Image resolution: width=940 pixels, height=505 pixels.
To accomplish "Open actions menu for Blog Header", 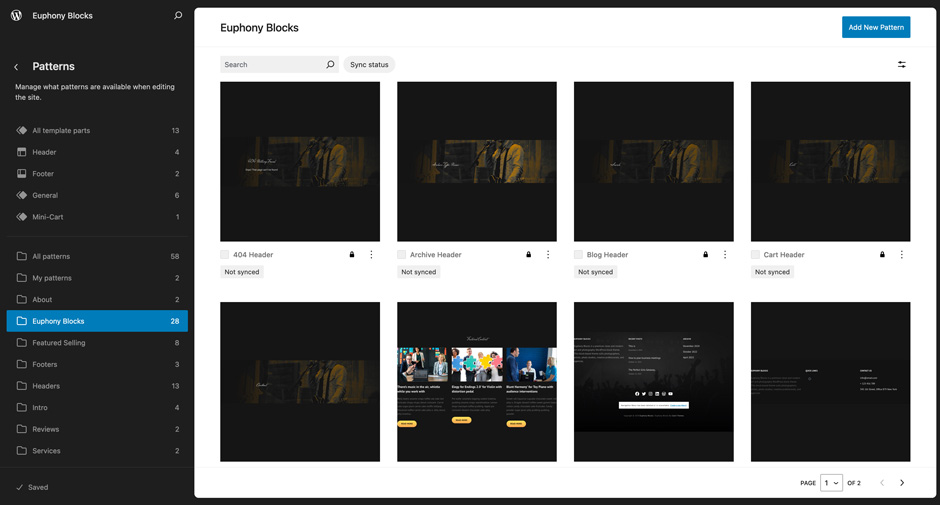I will coord(725,255).
